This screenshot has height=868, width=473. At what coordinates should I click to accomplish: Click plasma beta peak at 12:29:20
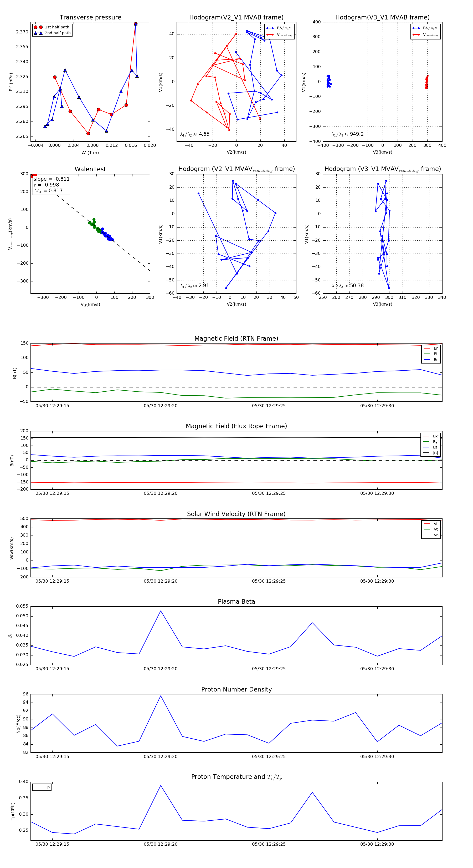point(161,611)
